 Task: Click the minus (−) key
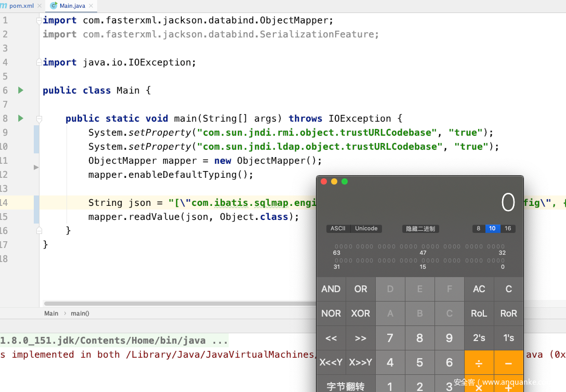tap(509, 362)
